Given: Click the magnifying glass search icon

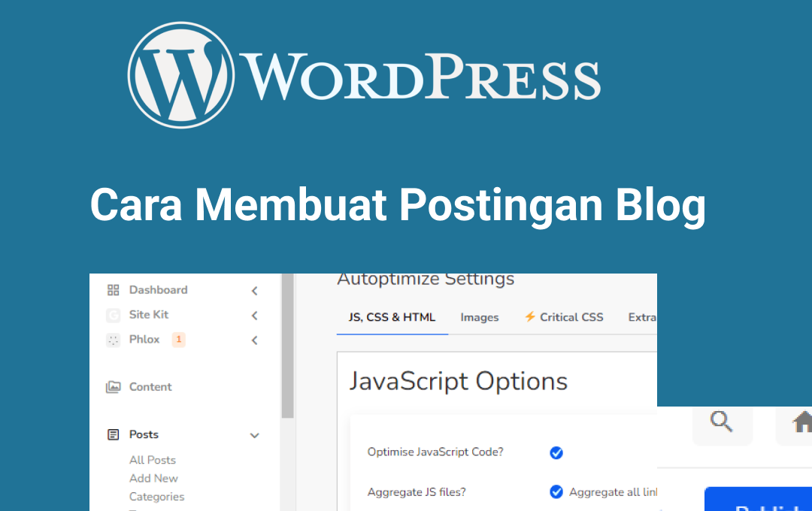Looking at the screenshot, I should 722,422.
